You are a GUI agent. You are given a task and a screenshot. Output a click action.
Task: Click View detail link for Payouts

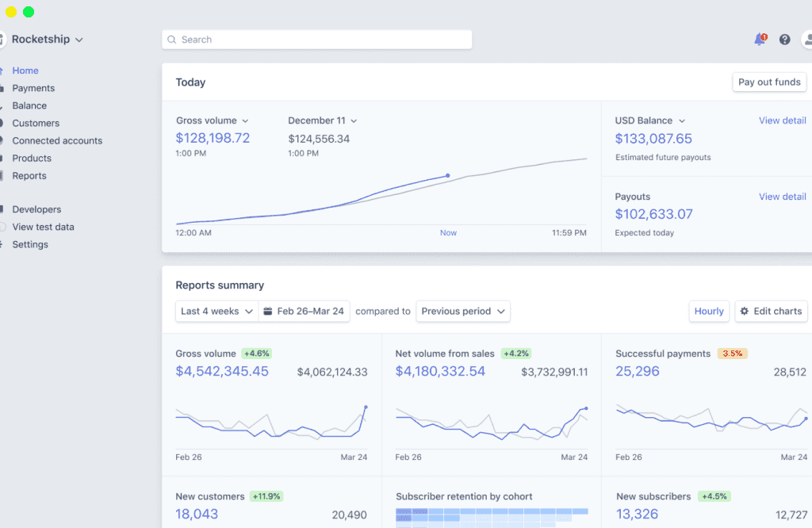(782, 197)
